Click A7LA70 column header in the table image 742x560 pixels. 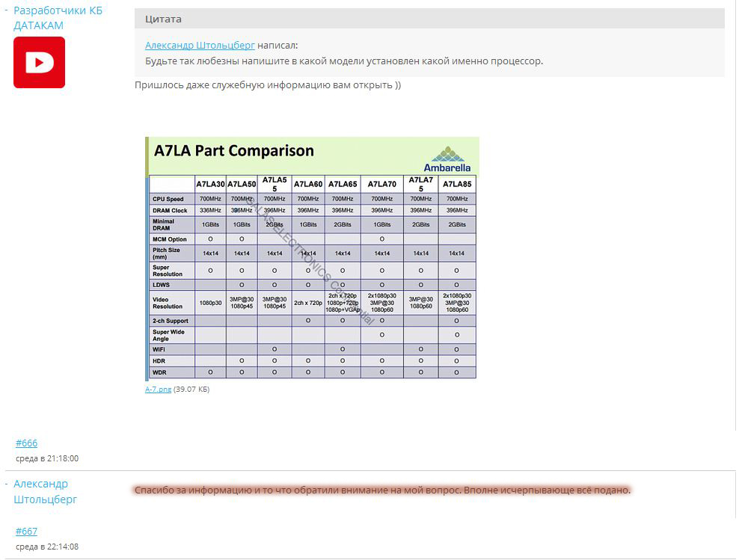pyautogui.click(x=381, y=184)
